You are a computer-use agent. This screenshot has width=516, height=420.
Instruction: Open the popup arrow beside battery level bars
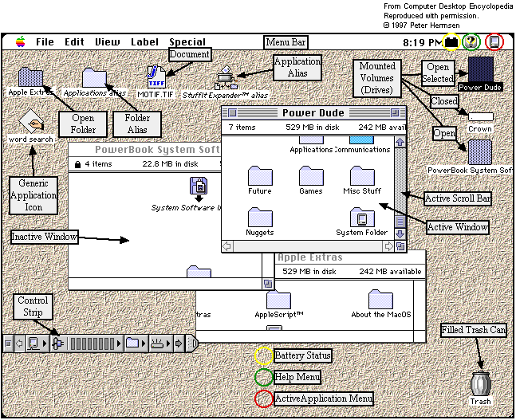(x=119, y=343)
